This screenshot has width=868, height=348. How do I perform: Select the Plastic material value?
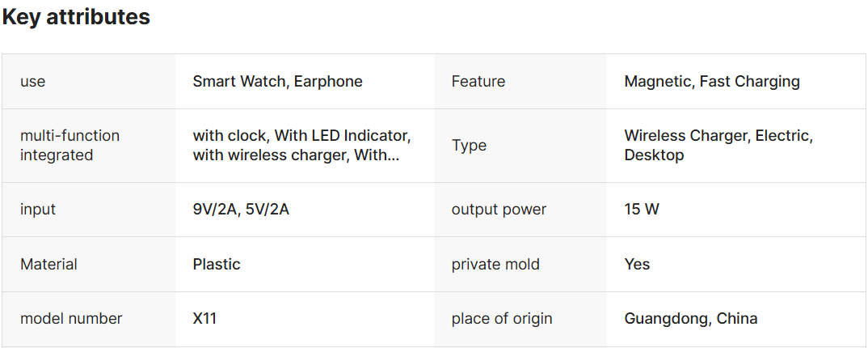pyautogui.click(x=217, y=265)
